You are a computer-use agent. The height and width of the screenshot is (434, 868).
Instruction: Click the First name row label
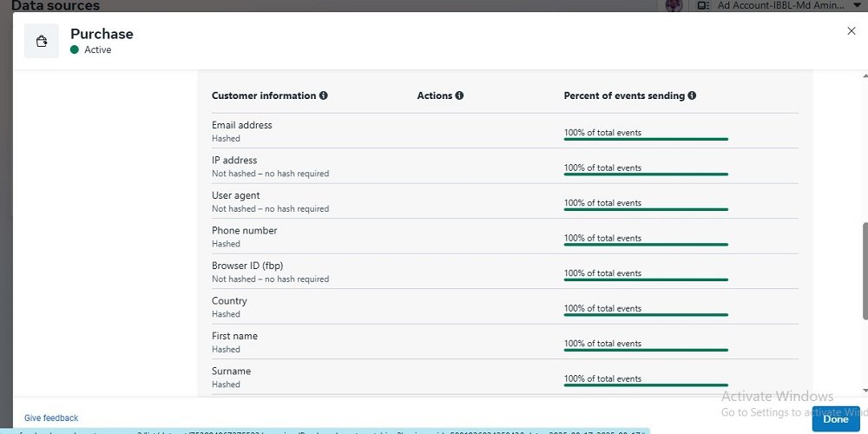pyautogui.click(x=234, y=337)
